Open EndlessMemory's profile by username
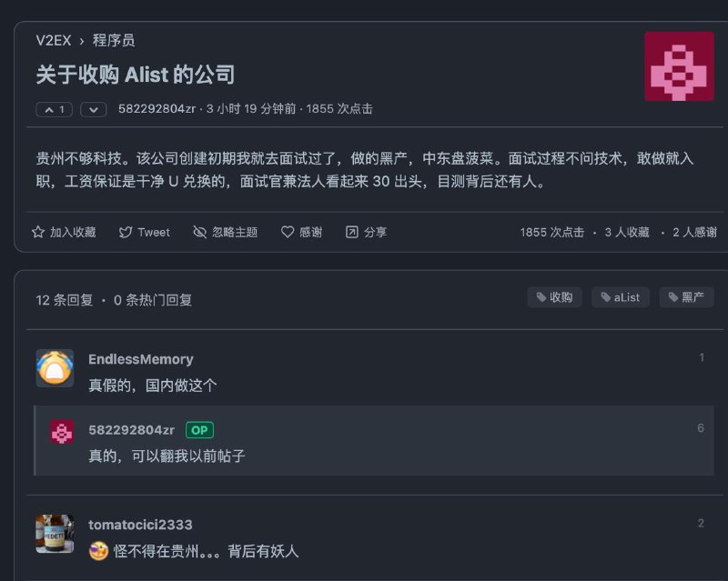The height and width of the screenshot is (581, 728). (141, 359)
